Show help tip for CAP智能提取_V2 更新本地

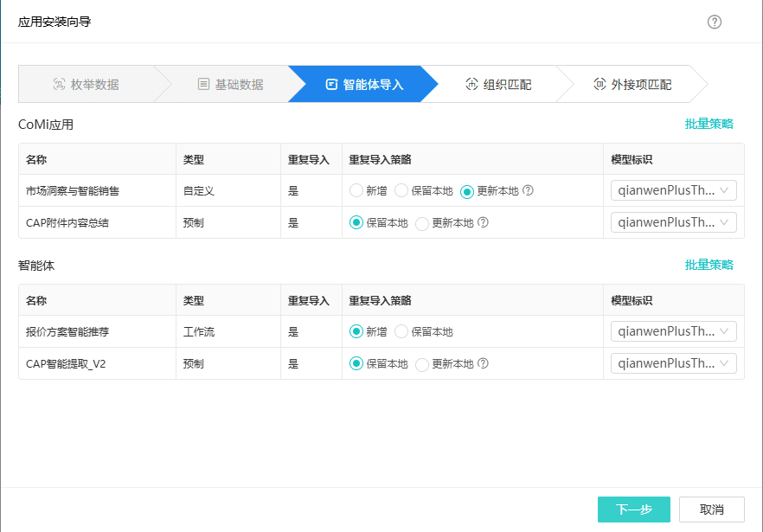(x=483, y=363)
